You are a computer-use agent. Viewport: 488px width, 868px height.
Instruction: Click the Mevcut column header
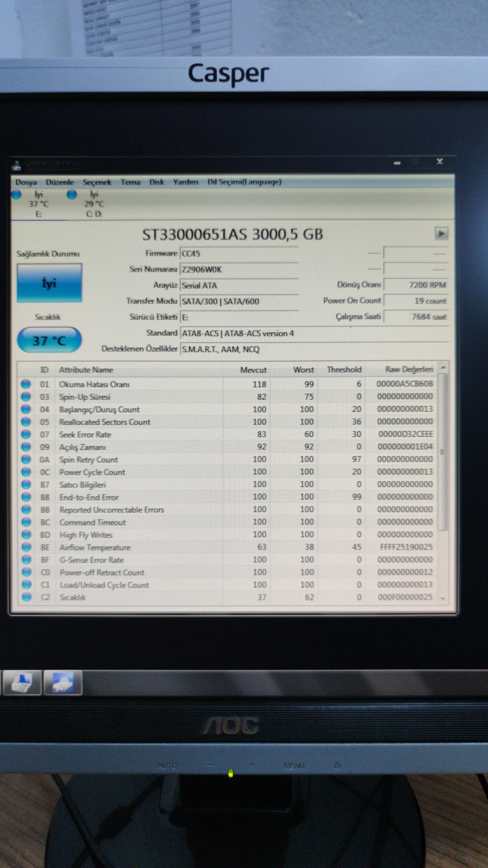253,370
